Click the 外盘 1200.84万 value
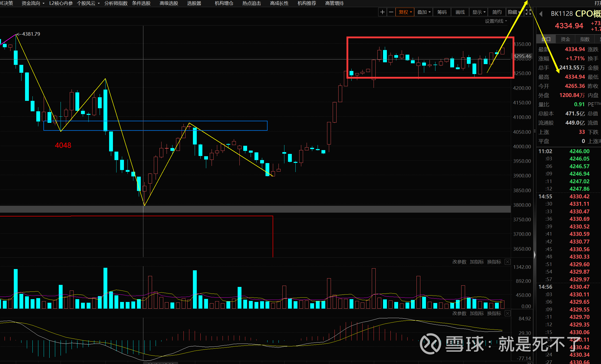This screenshot has width=601, height=364. [x=572, y=95]
